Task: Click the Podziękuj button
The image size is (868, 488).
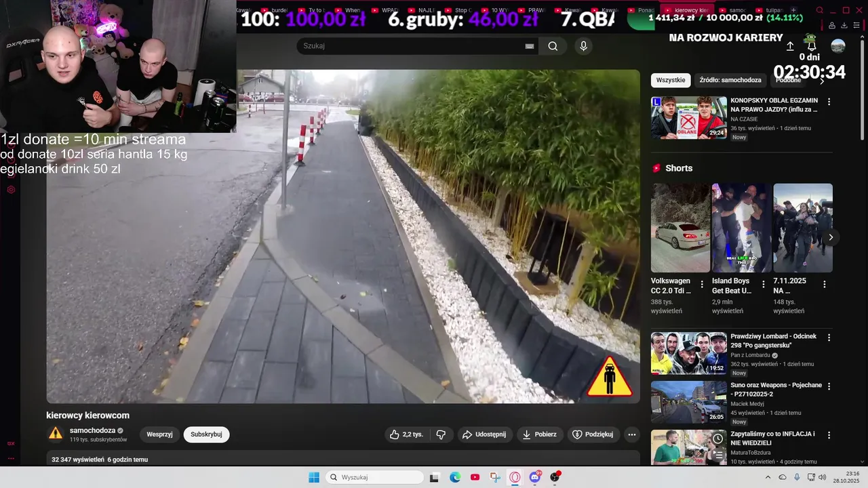Action: [x=593, y=434]
